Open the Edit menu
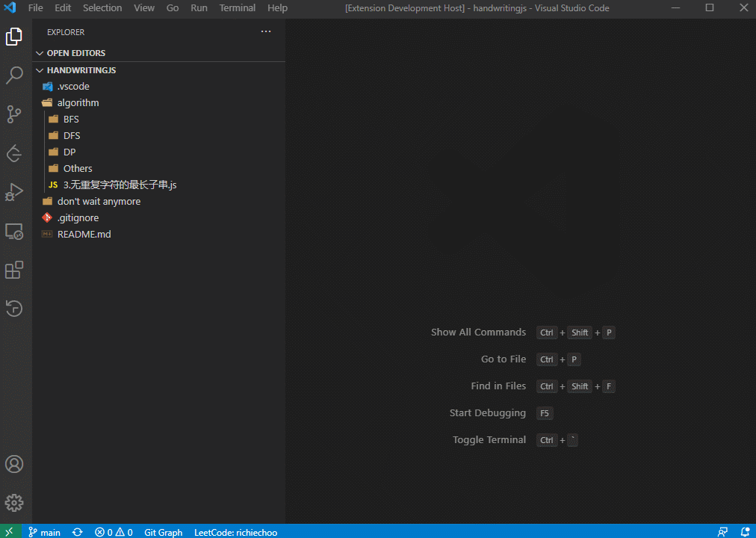Image resolution: width=756 pixels, height=538 pixels. pos(63,8)
